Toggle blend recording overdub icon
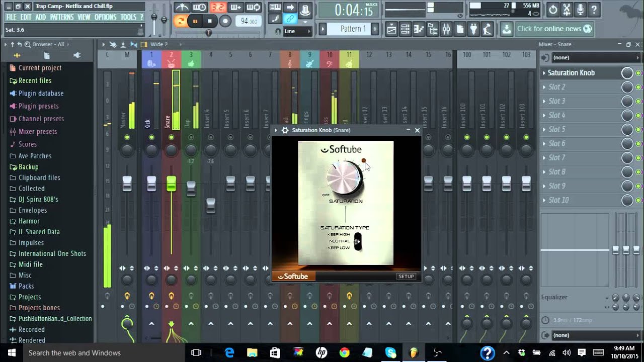This screenshot has height=362, width=644. 235,7
